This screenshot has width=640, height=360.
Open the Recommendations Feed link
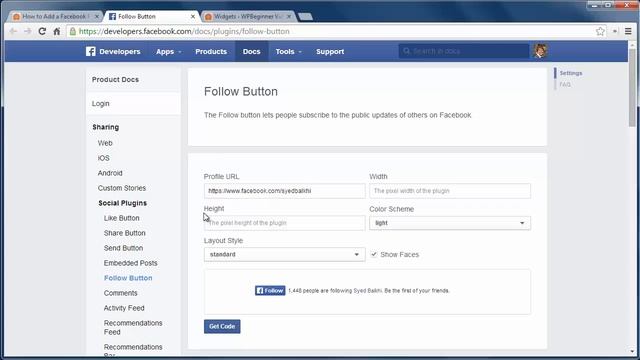(133, 327)
